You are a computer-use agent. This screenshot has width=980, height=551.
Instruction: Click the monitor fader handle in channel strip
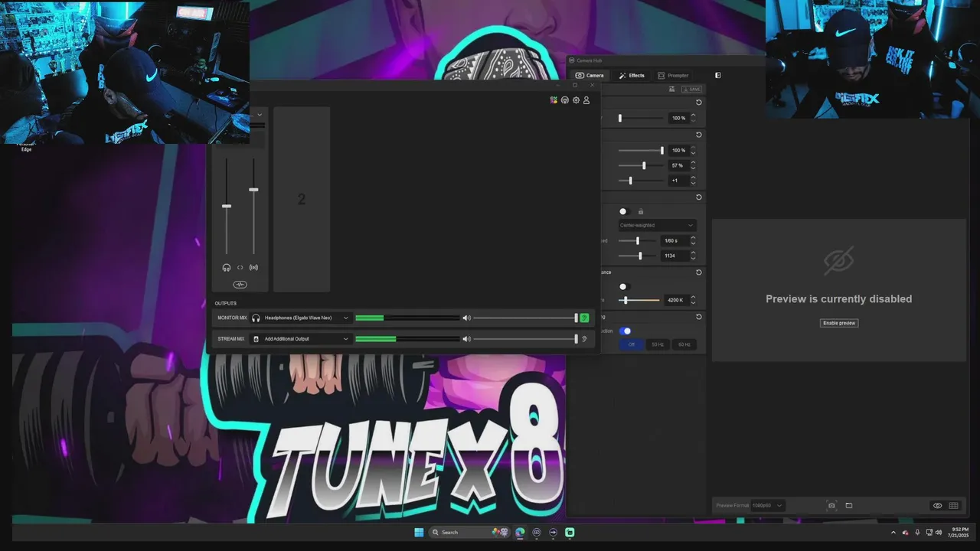[x=227, y=206]
